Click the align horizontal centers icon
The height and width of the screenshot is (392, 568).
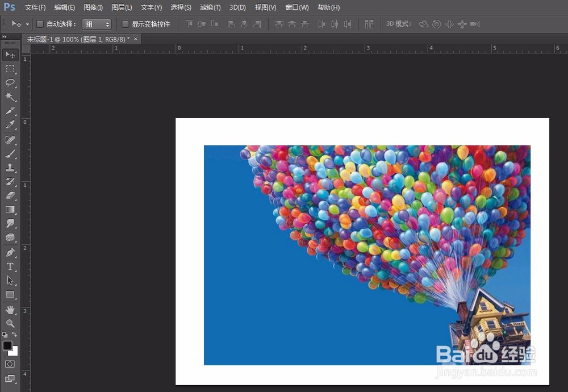pyautogui.click(x=244, y=24)
